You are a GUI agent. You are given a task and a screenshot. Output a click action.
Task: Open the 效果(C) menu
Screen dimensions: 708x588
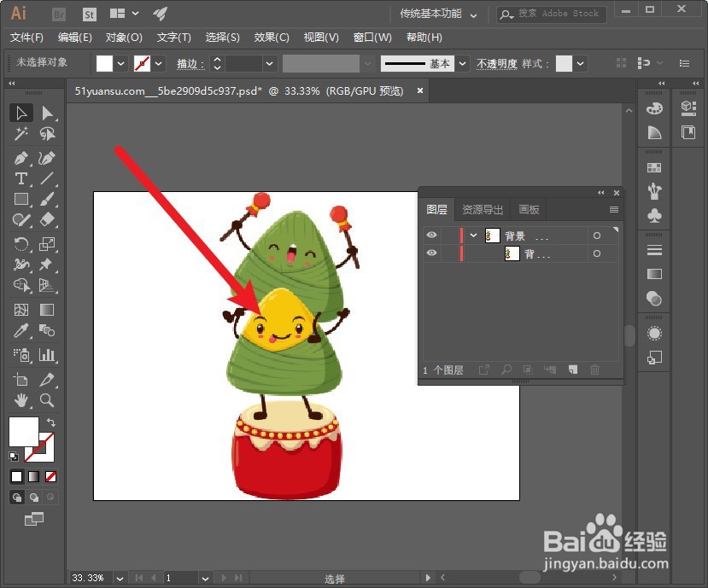[x=272, y=38]
